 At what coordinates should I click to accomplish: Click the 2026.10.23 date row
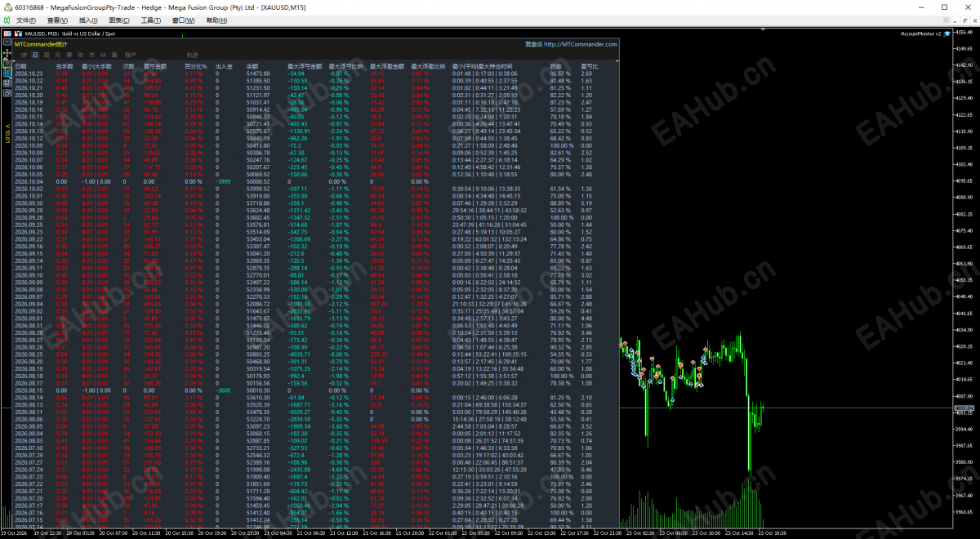pyautogui.click(x=29, y=73)
